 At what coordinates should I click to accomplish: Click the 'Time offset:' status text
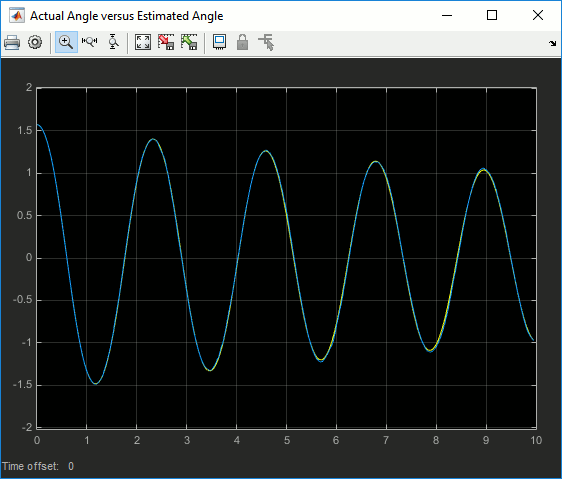30,466
